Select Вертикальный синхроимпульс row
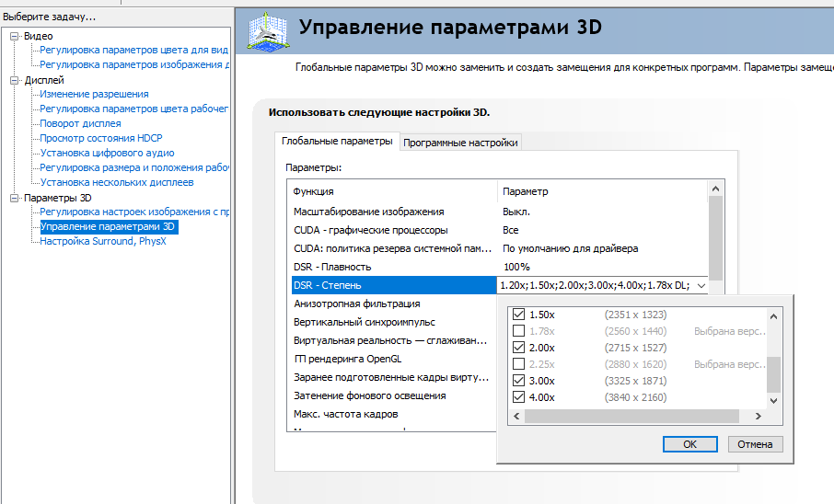834x504 pixels. [x=394, y=322]
